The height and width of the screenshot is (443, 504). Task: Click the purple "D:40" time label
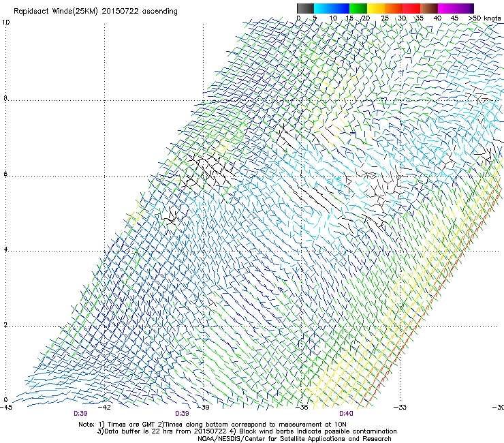pyautogui.click(x=346, y=414)
